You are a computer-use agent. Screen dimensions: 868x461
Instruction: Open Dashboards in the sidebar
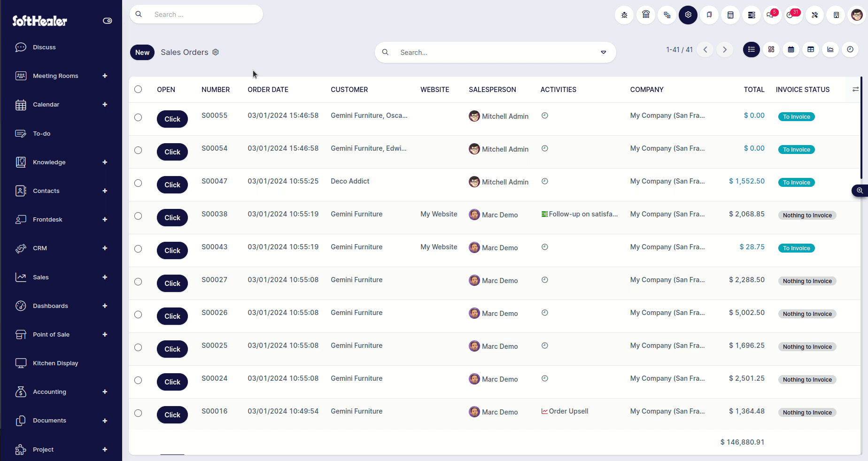click(x=50, y=306)
